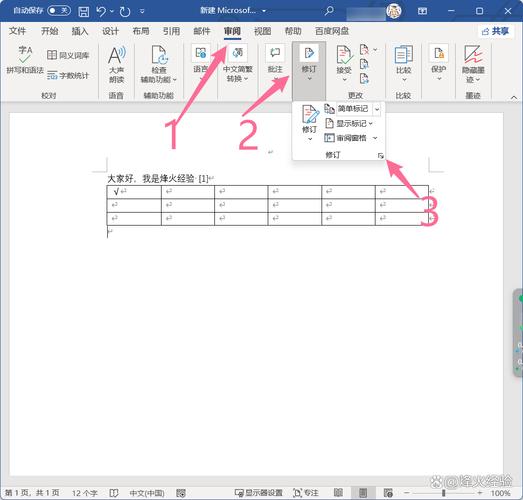This screenshot has height=500, width=523.
Task: Switch to the 百度网盘 tab
Action: 332,31
